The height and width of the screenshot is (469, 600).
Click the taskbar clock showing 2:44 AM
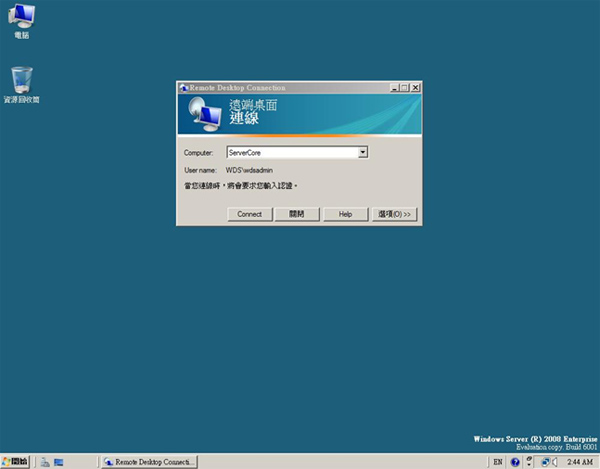coord(580,462)
